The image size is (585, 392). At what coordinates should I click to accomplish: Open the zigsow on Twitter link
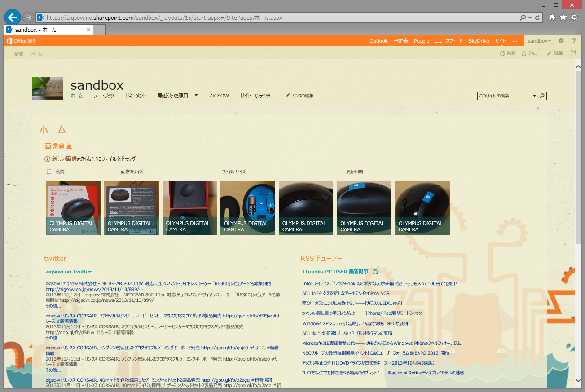point(68,272)
